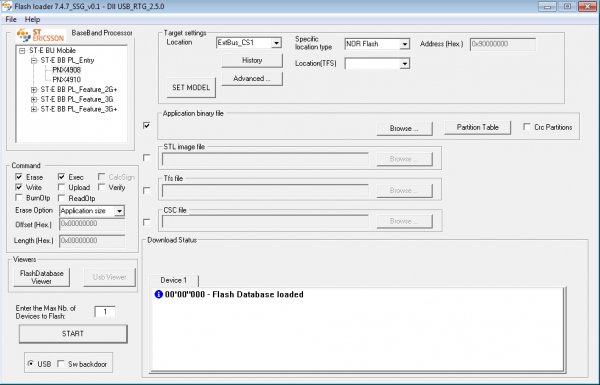Open the Location ExtBus_CS1 dropdown

tap(277, 43)
